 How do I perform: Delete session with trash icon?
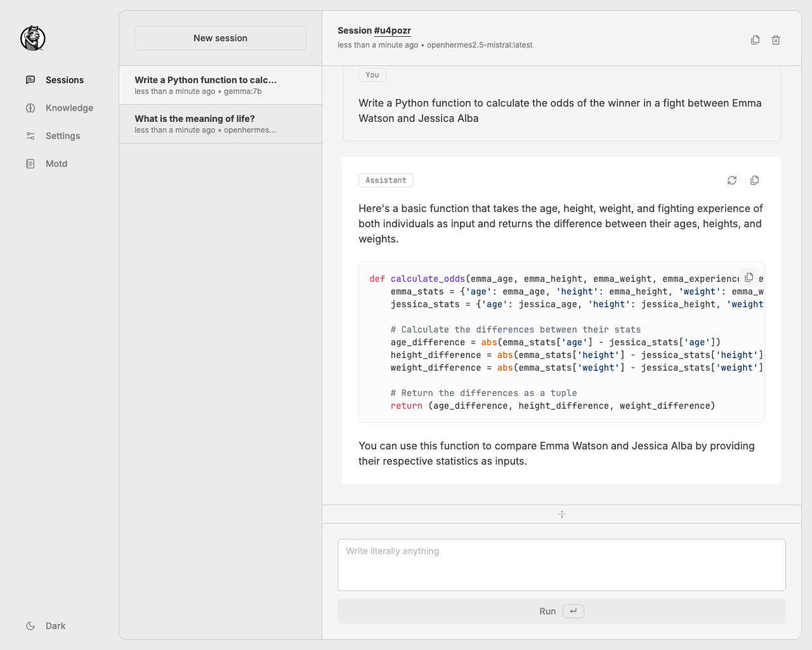pyautogui.click(x=776, y=40)
